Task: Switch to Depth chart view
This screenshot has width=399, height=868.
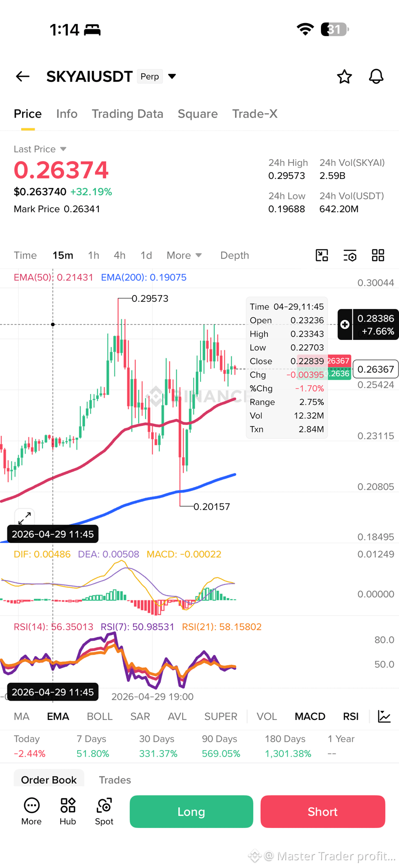Action: (235, 255)
